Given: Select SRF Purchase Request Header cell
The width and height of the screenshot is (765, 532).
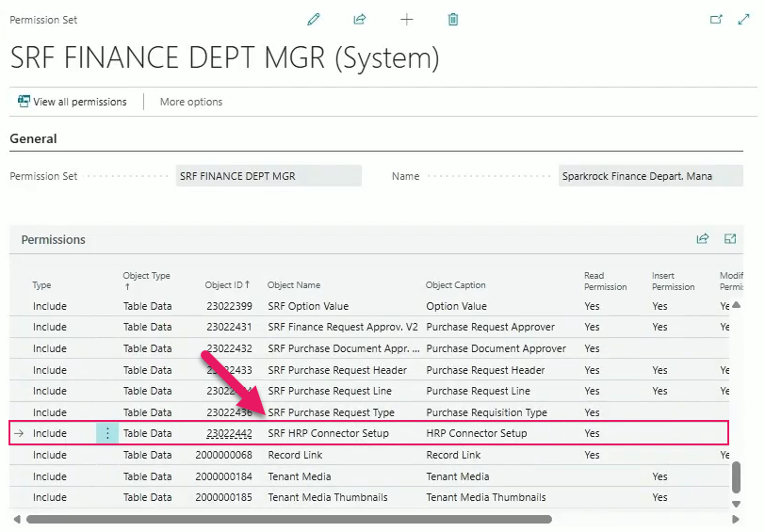Looking at the screenshot, I should click(337, 370).
